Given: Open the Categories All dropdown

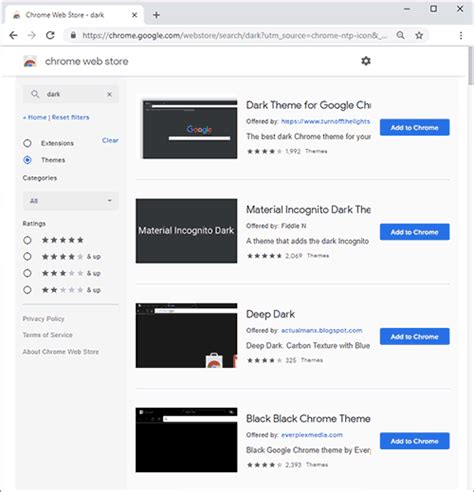Looking at the screenshot, I should click(x=71, y=201).
